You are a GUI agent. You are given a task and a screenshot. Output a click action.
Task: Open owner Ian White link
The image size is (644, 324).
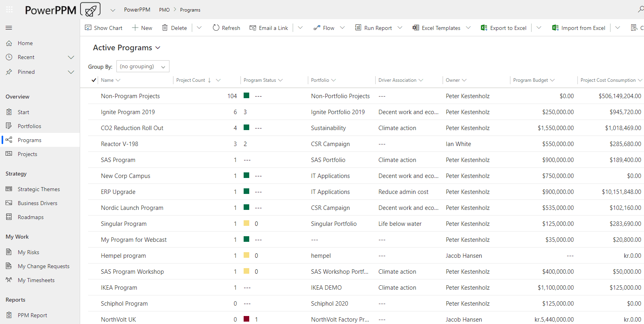point(458,144)
